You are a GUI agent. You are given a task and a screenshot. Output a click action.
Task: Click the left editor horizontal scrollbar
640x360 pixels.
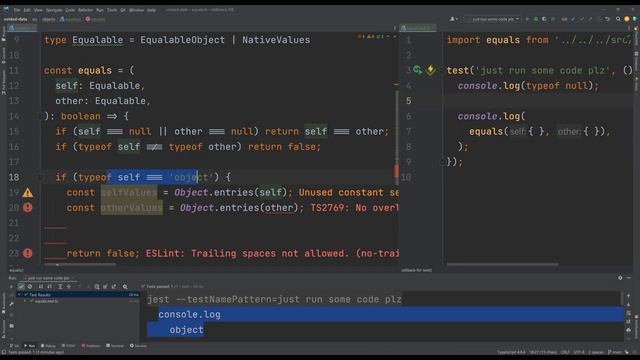(x=80, y=264)
